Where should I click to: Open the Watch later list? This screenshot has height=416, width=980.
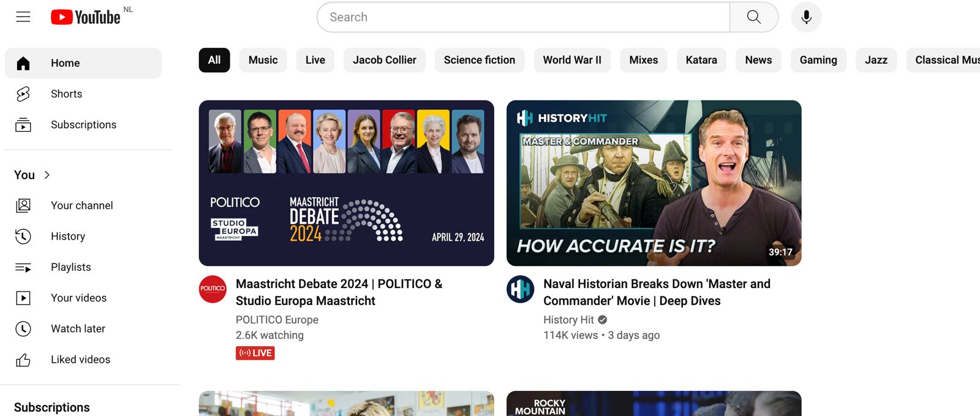(x=83, y=329)
